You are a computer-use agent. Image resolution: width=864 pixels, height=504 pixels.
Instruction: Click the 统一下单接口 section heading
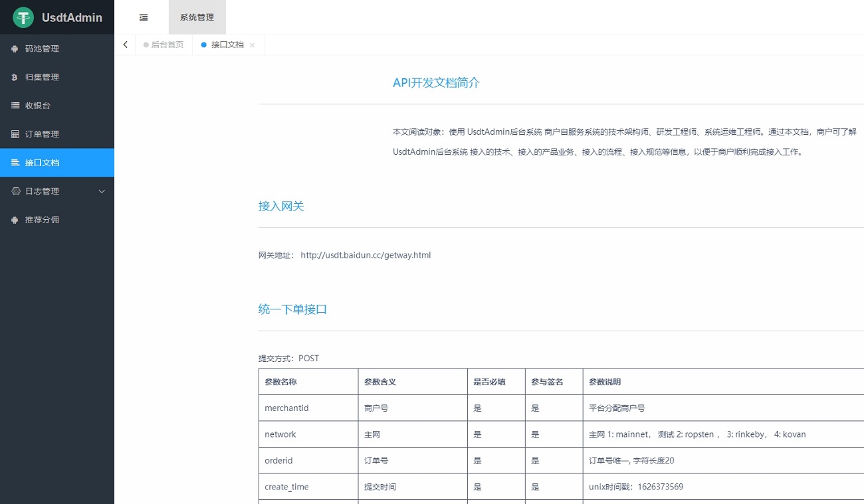coord(292,309)
